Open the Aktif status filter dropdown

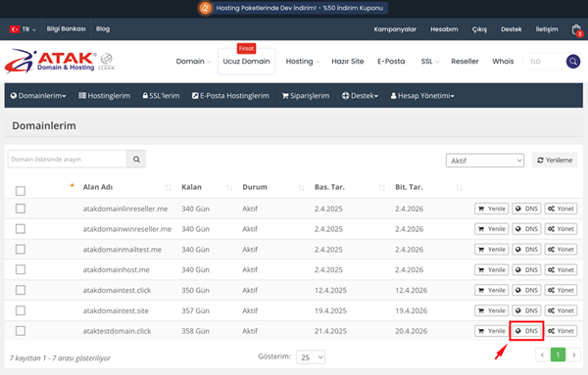point(485,161)
